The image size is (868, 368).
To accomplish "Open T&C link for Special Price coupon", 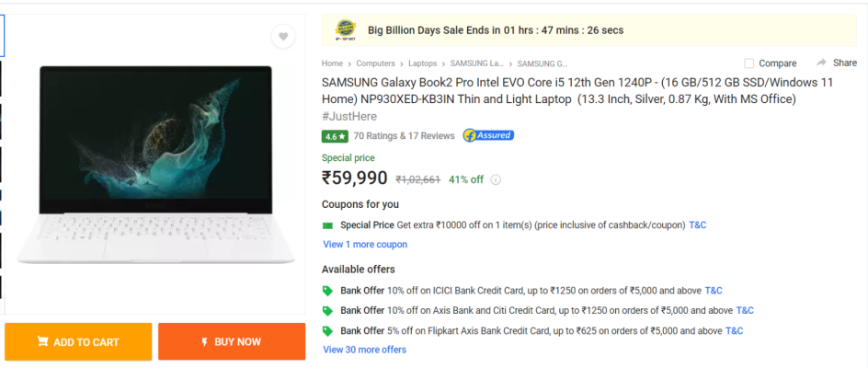I will tap(698, 225).
